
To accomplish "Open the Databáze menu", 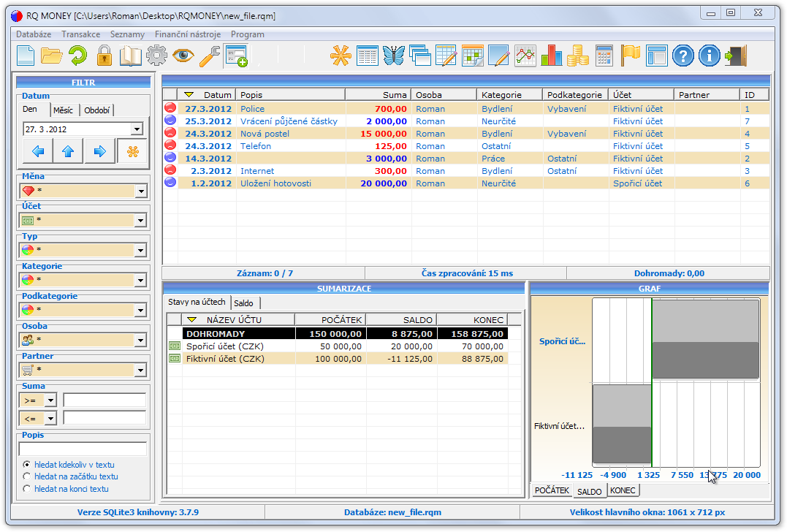I will pyautogui.click(x=34, y=34).
